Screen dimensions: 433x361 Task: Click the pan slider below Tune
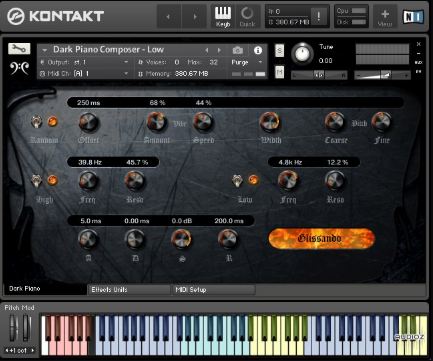click(319, 75)
